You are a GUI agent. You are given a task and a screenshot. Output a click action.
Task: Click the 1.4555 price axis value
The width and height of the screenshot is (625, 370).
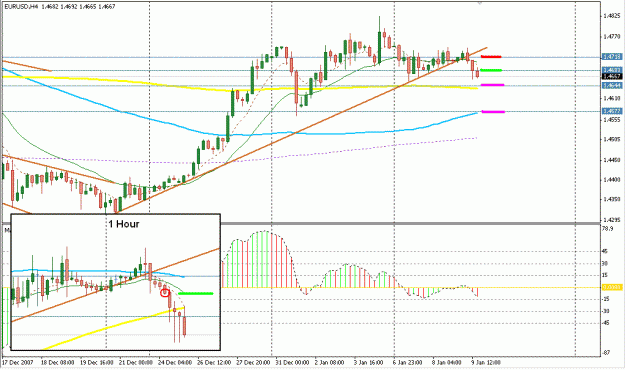[x=612, y=119]
